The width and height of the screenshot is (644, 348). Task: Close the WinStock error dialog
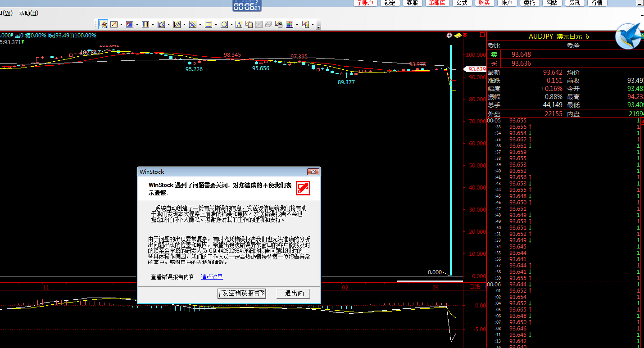[313, 172]
